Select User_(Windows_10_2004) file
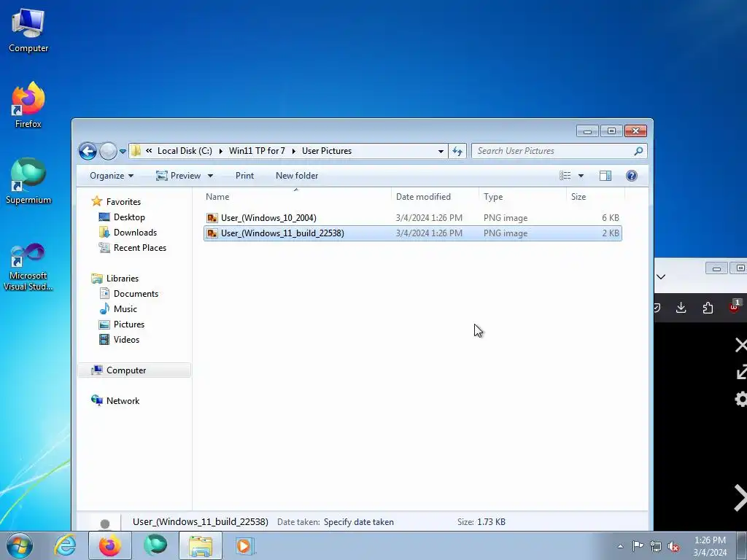The width and height of the screenshot is (747, 560). click(x=413, y=217)
